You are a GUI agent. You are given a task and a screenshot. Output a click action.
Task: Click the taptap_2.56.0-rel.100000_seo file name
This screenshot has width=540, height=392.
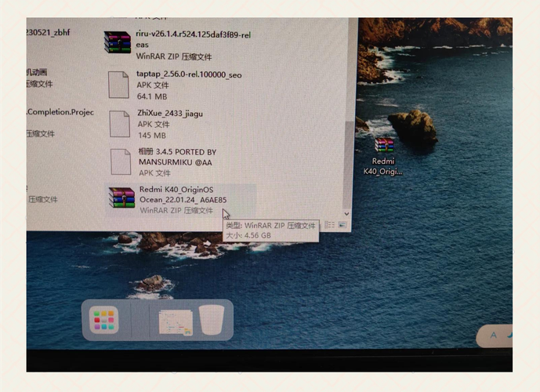[x=189, y=74]
